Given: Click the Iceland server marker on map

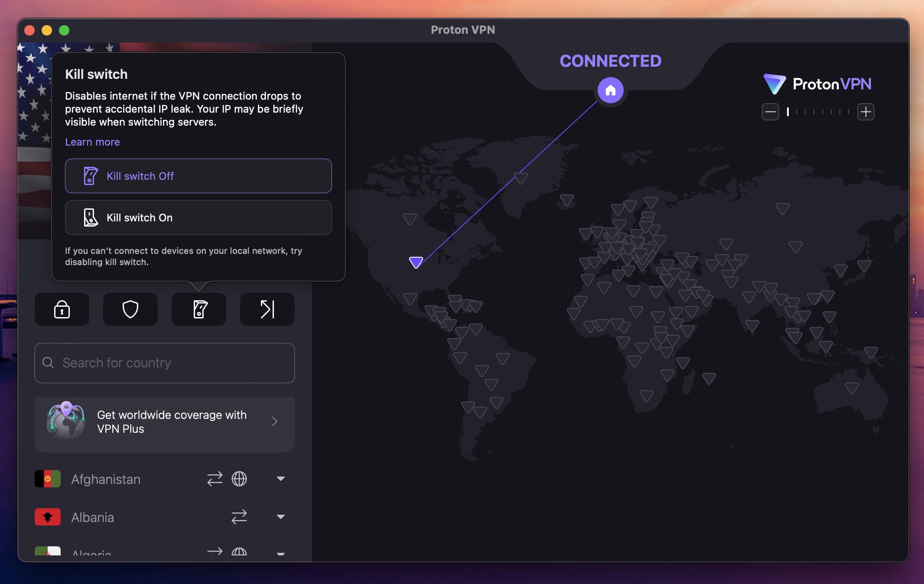Looking at the screenshot, I should coord(567,200).
